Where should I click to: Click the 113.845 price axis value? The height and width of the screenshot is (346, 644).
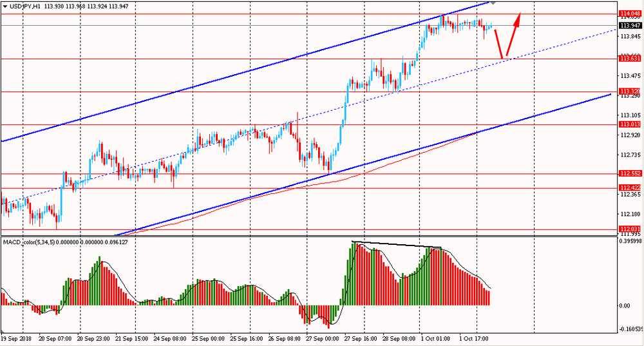coord(630,36)
